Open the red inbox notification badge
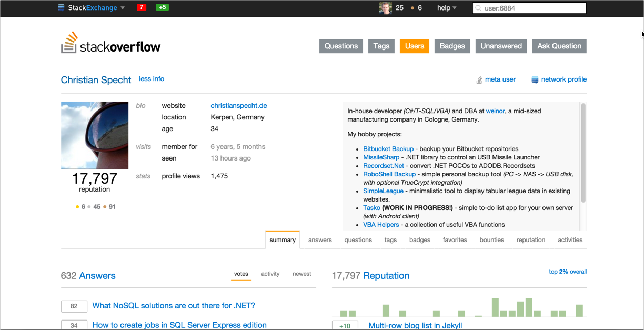644x330 pixels. (x=141, y=7)
